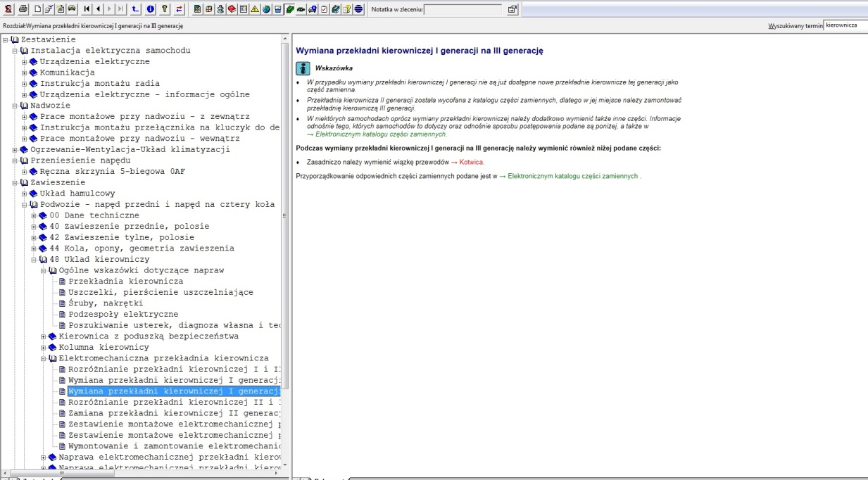Click the icon right of the Notatka field

pos(512,9)
